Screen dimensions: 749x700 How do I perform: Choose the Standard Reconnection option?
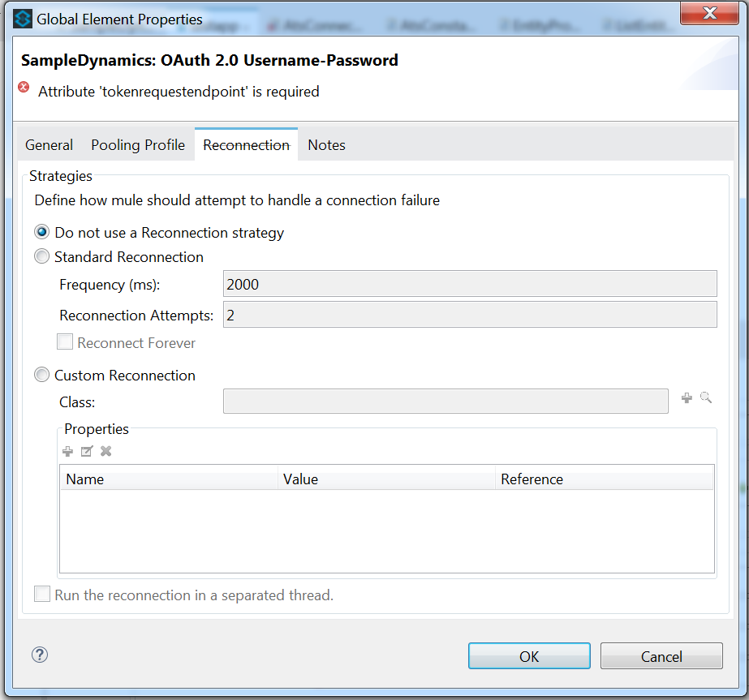42,257
